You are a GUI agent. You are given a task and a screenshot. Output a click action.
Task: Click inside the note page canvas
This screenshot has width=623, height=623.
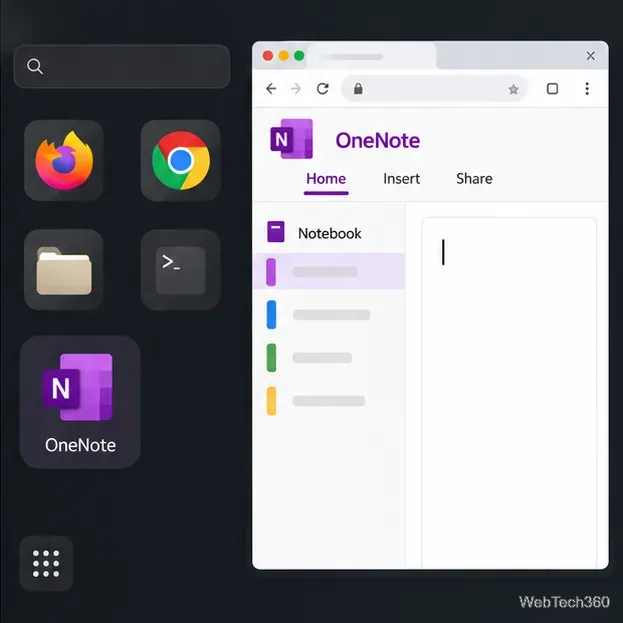[509, 393]
